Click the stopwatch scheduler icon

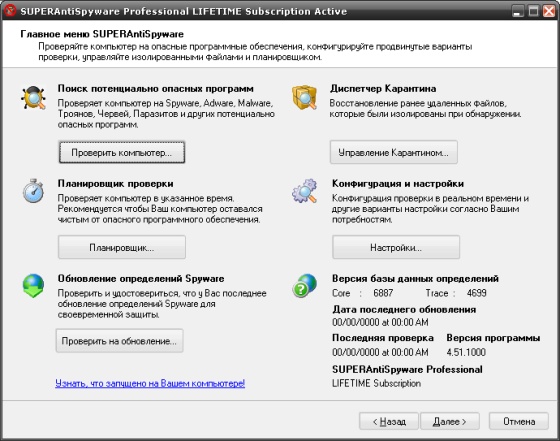[33, 191]
